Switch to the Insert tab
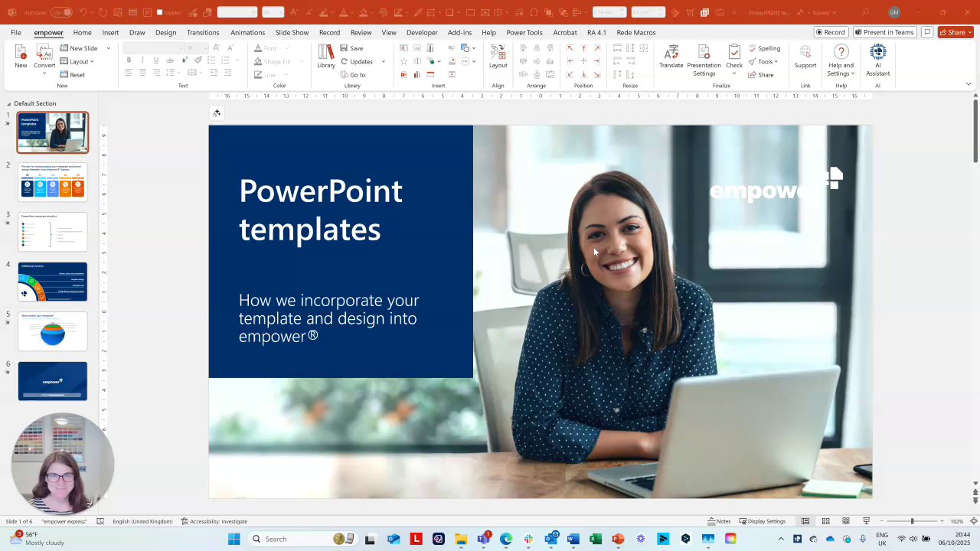Screen dimensions: 980x551 point(110,32)
